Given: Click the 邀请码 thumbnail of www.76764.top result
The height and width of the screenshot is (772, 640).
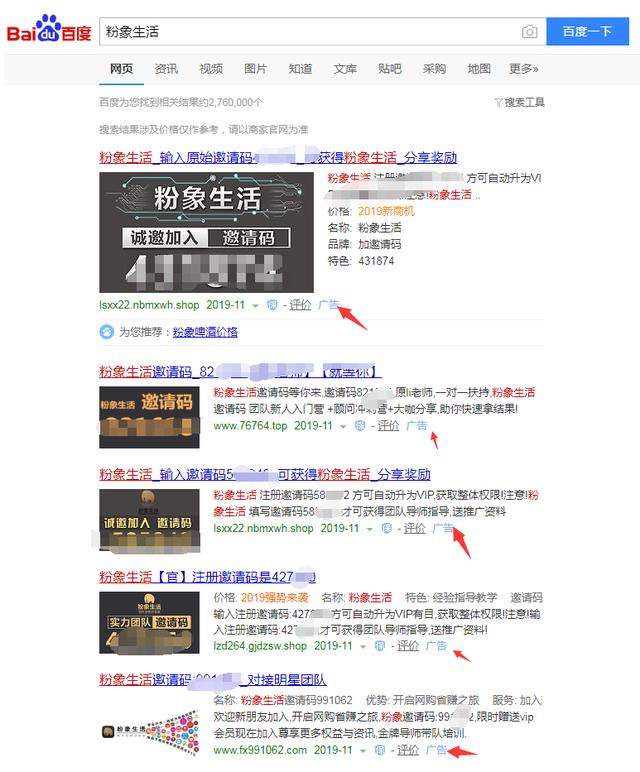Looking at the screenshot, I should [149, 418].
